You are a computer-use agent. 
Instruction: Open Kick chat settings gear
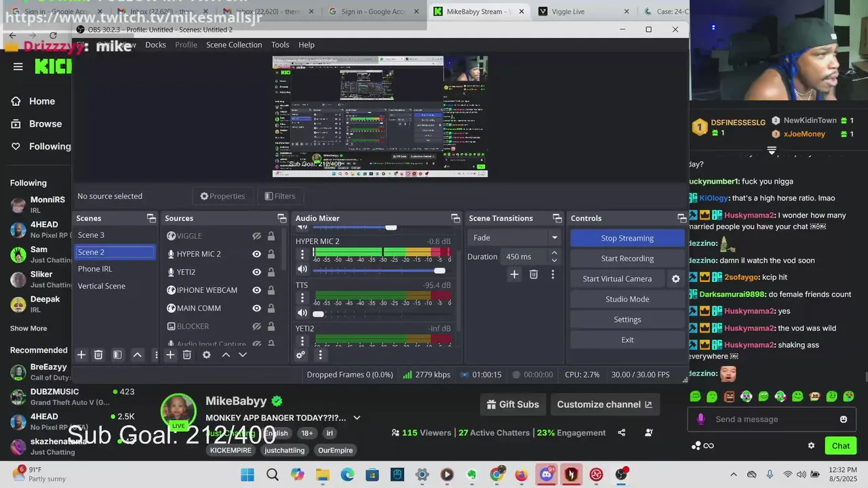click(811, 445)
